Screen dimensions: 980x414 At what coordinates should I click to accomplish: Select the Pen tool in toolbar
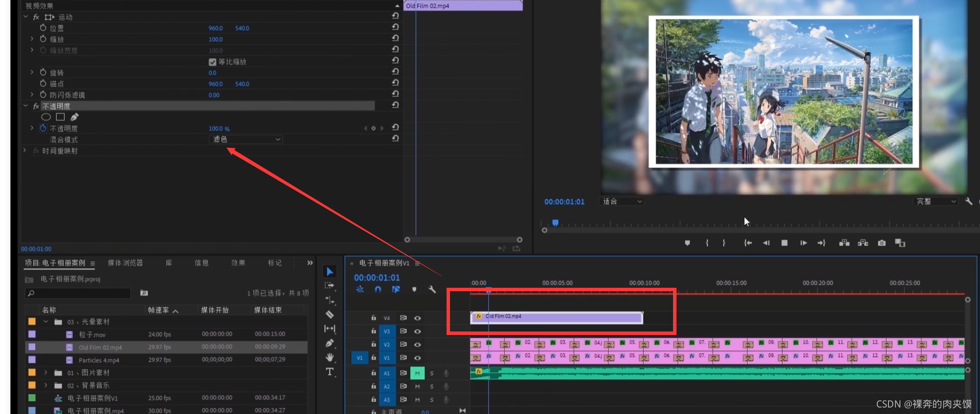pyautogui.click(x=329, y=343)
